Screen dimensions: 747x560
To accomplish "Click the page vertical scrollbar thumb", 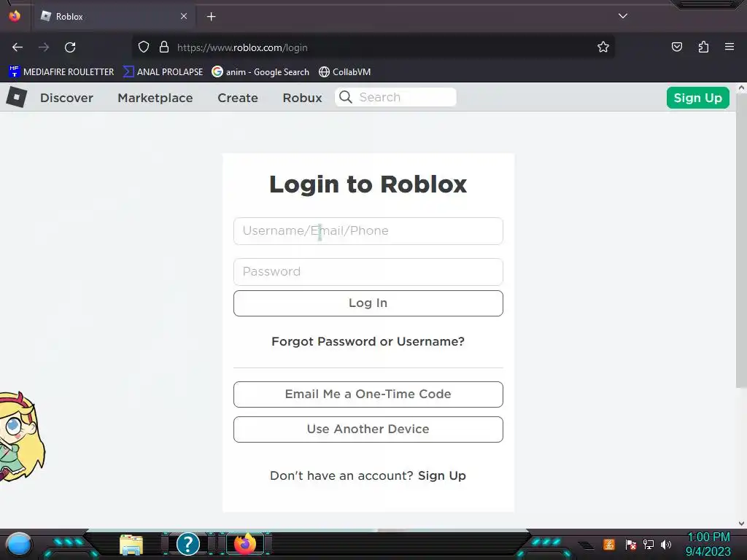I will coord(741,241).
